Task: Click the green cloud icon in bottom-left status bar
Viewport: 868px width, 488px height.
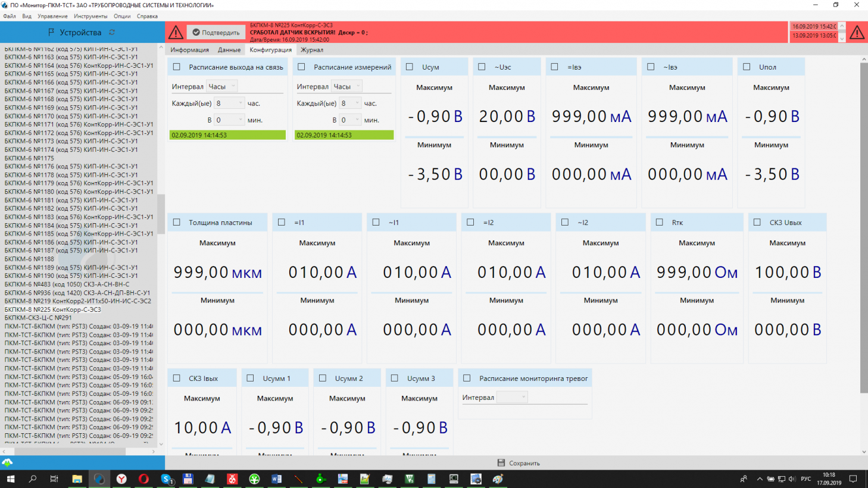Action: 7,462
